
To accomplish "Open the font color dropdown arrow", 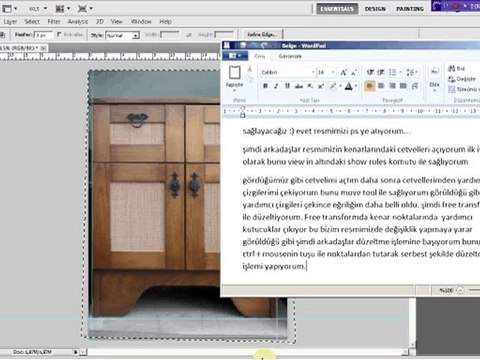I will click(x=356, y=86).
